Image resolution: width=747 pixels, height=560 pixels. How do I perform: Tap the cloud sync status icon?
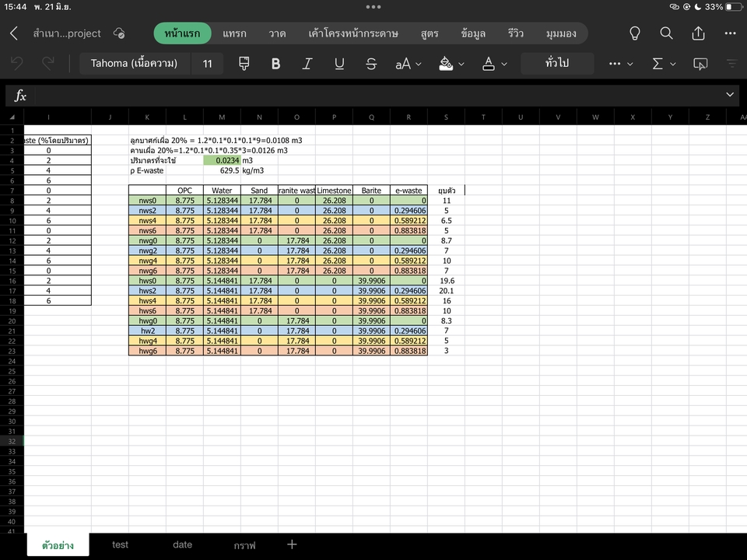click(119, 33)
